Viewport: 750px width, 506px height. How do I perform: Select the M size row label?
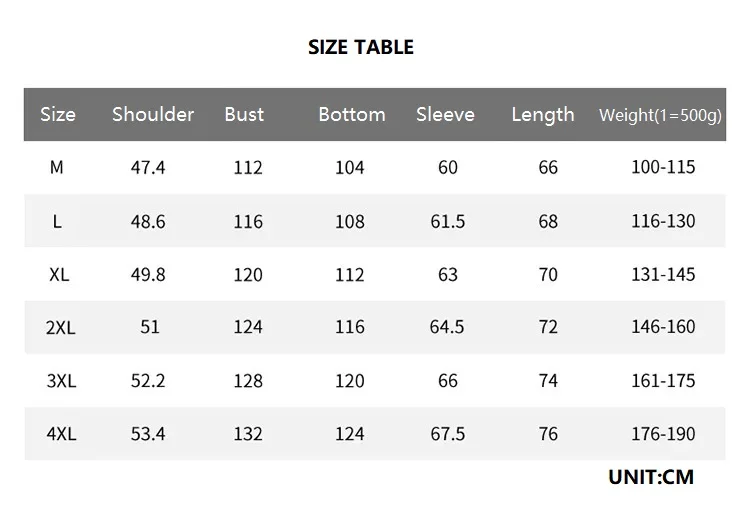57,168
